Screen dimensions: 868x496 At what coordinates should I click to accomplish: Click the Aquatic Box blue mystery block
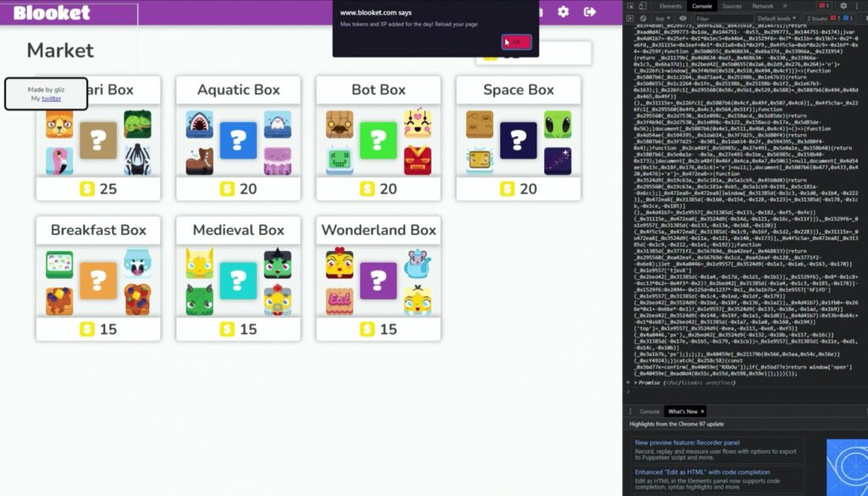click(238, 141)
